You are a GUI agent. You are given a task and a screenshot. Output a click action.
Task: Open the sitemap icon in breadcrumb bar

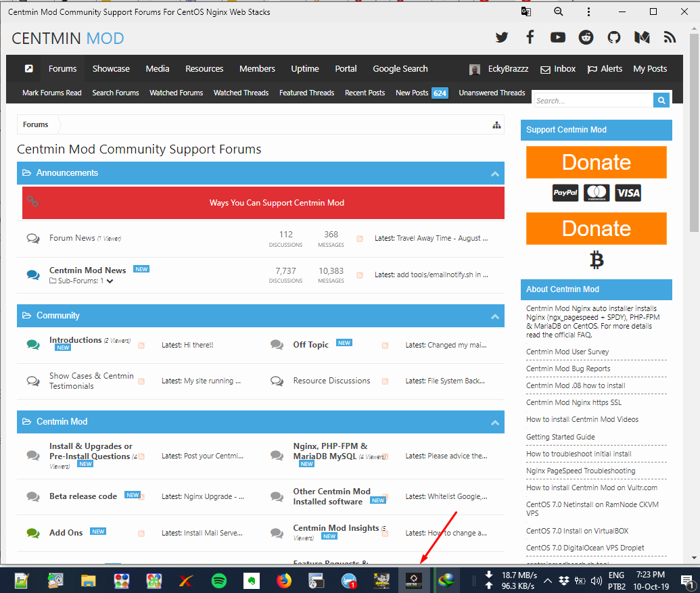click(496, 125)
